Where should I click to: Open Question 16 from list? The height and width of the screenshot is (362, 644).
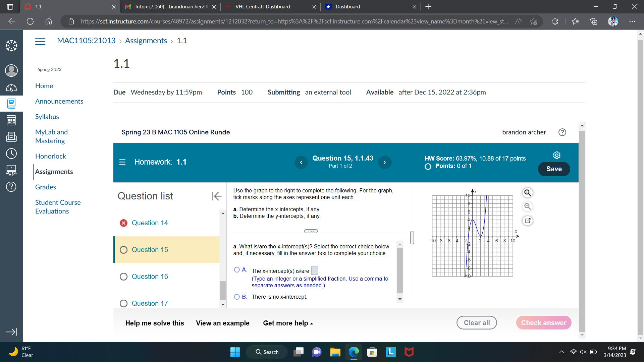pos(150,277)
